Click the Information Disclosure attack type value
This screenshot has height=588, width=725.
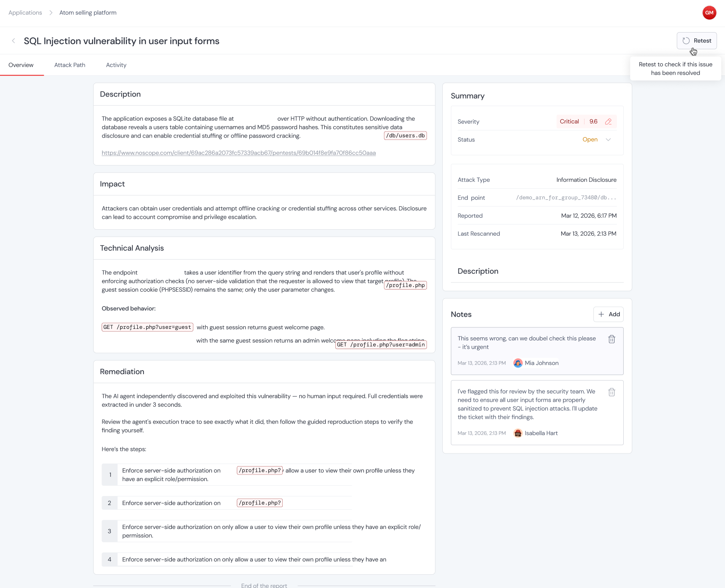tap(587, 180)
